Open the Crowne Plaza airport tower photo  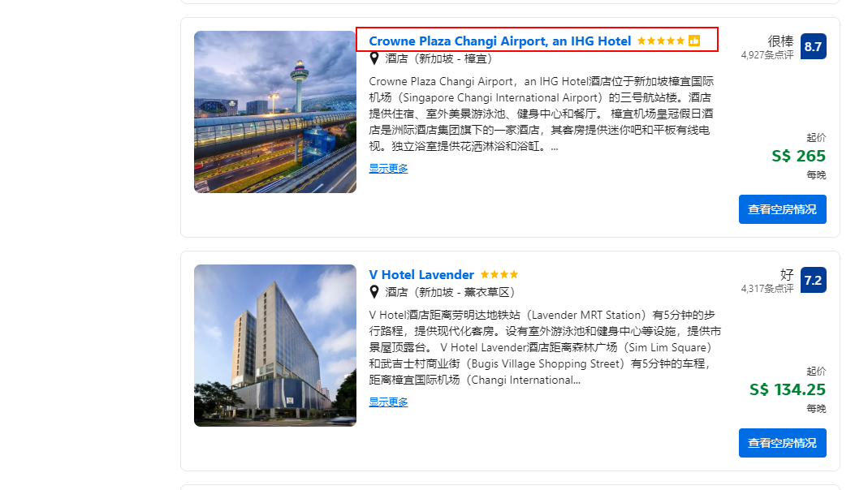tap(275, 112)
